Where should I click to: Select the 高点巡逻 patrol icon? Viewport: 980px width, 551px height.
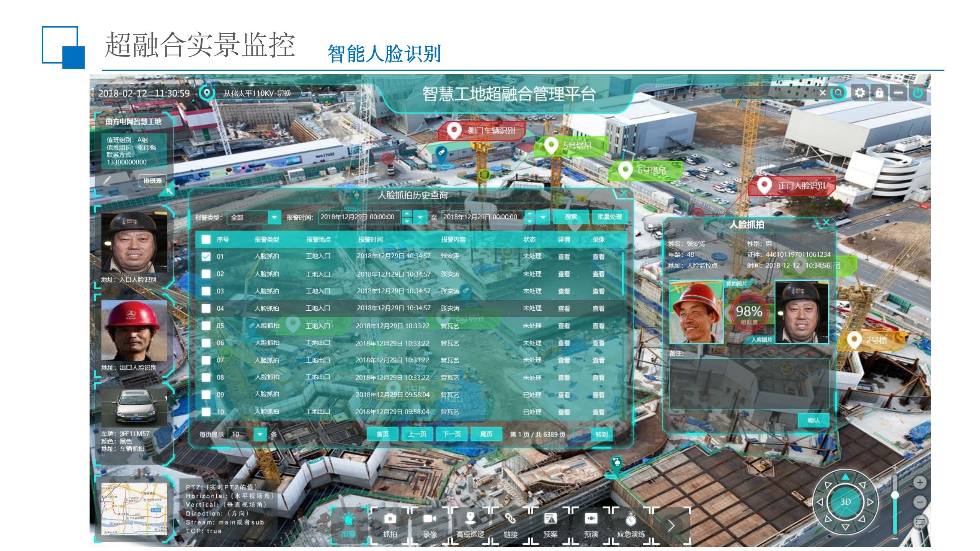pos(470,519)
